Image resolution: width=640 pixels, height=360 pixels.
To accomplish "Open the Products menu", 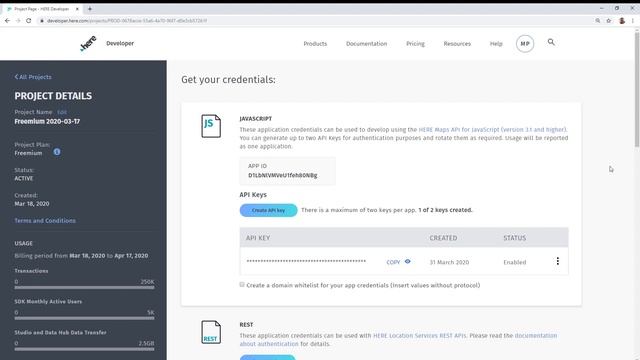I will 315,44.
